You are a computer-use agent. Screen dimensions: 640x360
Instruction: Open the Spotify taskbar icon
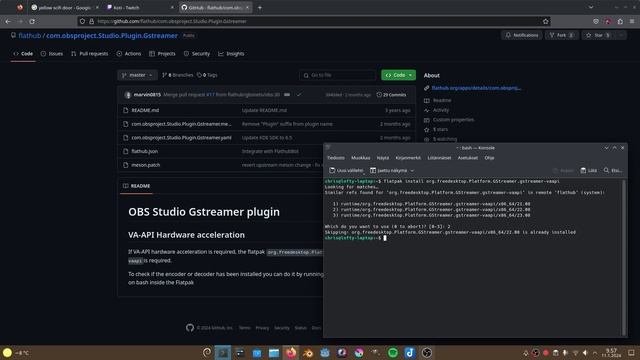[393, 353]
